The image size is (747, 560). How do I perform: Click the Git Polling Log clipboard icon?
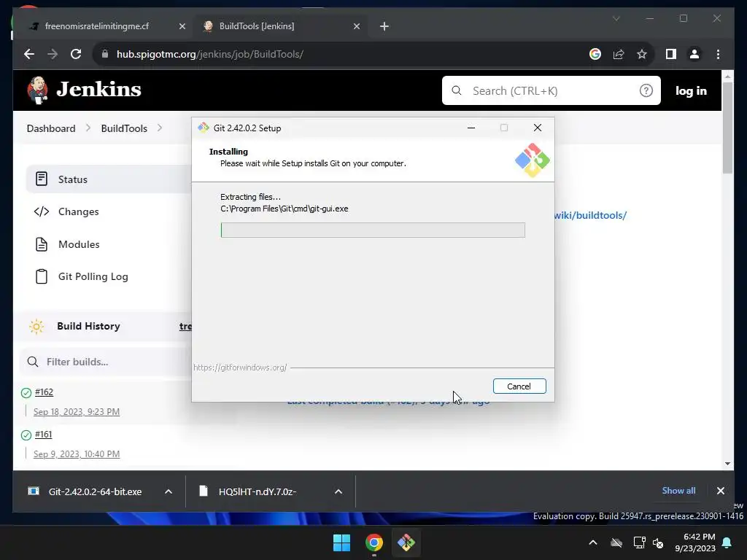[42, 276]
